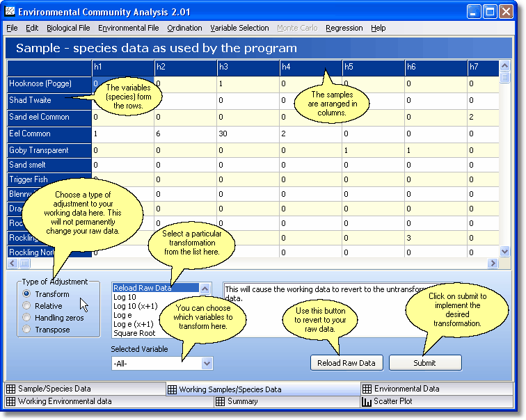526x420 pixels.
Task: Click the h2 column header
Action: [186, 67]
